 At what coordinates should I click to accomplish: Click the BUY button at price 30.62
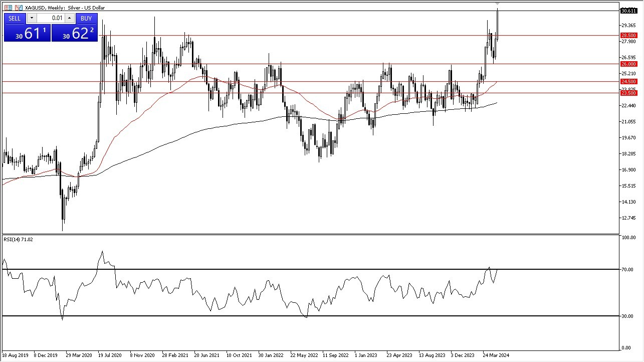(75, 31)
